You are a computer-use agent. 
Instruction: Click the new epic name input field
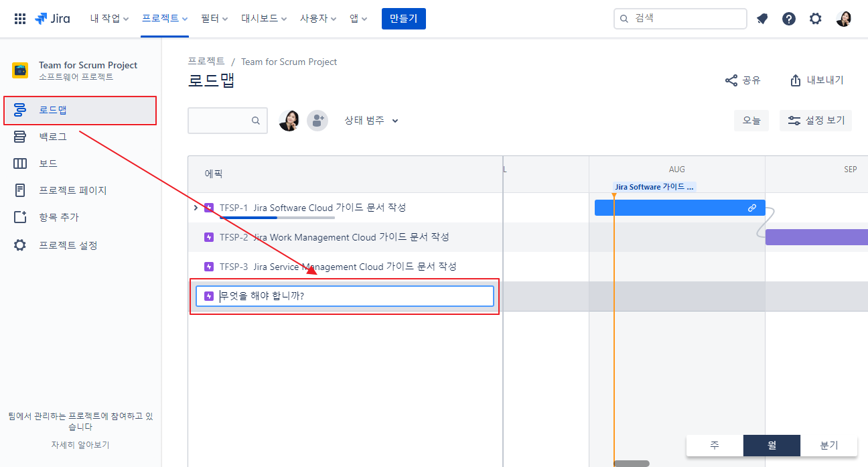click(x=354, y=296)
